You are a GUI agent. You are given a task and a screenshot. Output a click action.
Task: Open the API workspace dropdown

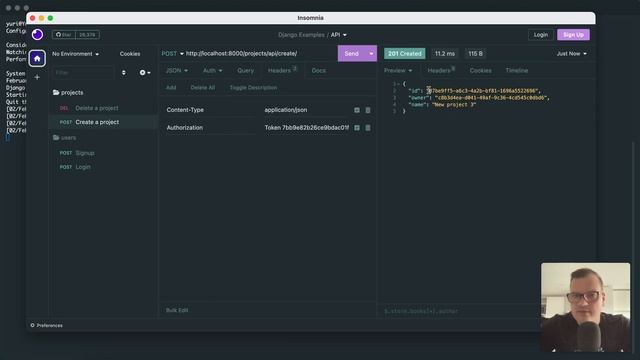[x=339, y=35]
